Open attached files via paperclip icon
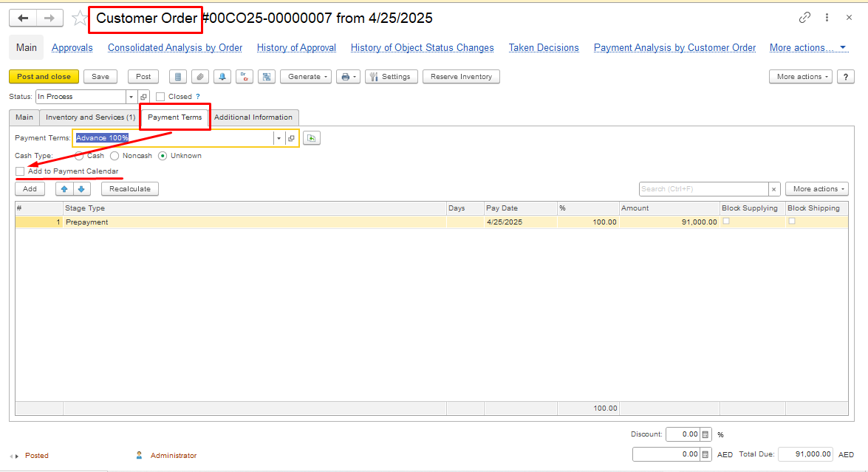This screenshot has width=868, height=472. point(199,77)
